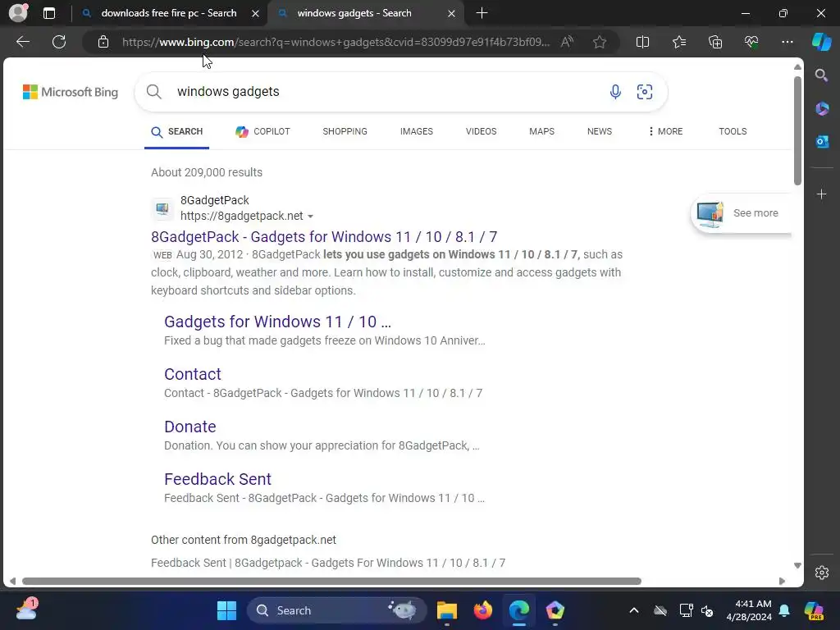
Task: Open the Favorites list icon
Action: [x=678, y=42]
